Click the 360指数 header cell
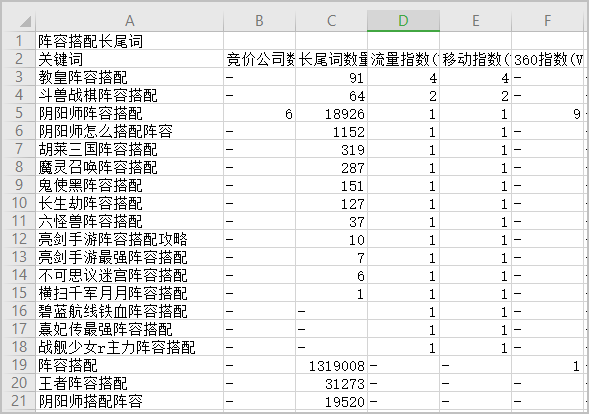This screenshot has height=414, width=589. (548, 59)
